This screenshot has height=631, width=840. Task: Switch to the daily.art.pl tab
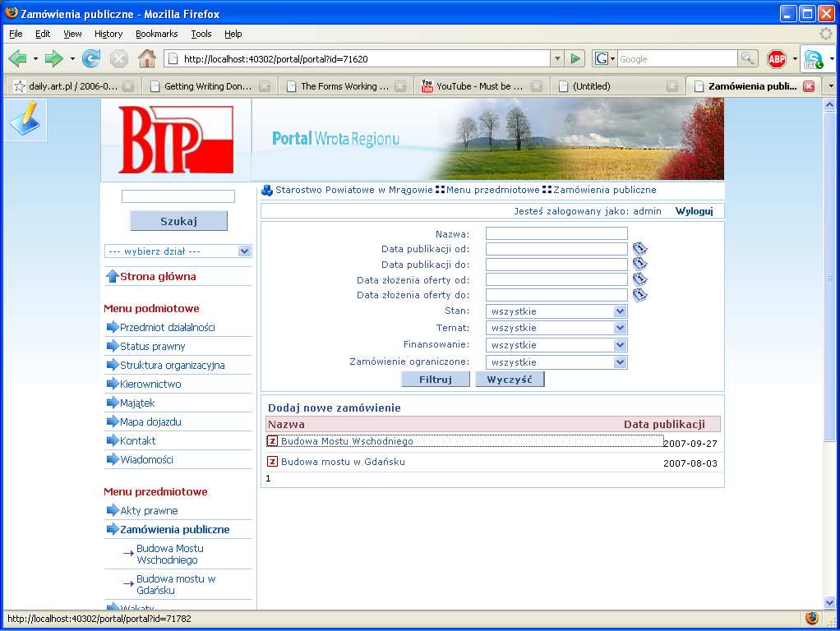click(73, 86)
